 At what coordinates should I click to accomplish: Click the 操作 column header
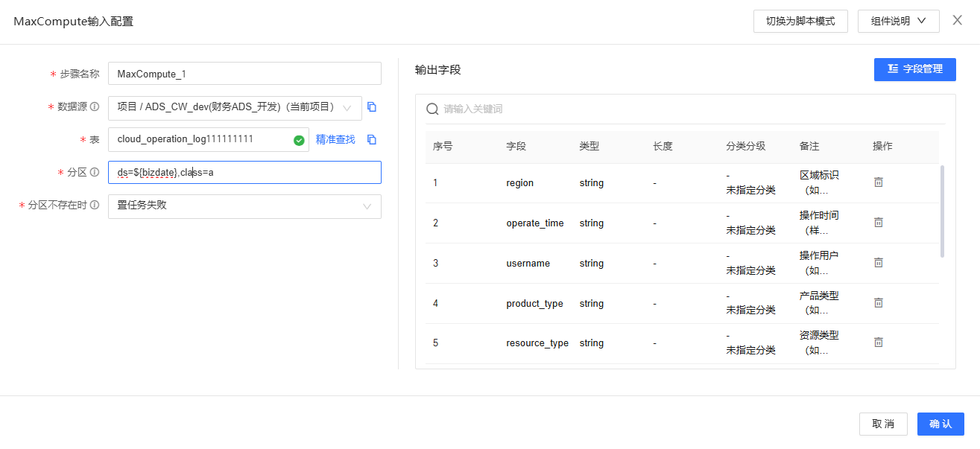pos(882,147)
